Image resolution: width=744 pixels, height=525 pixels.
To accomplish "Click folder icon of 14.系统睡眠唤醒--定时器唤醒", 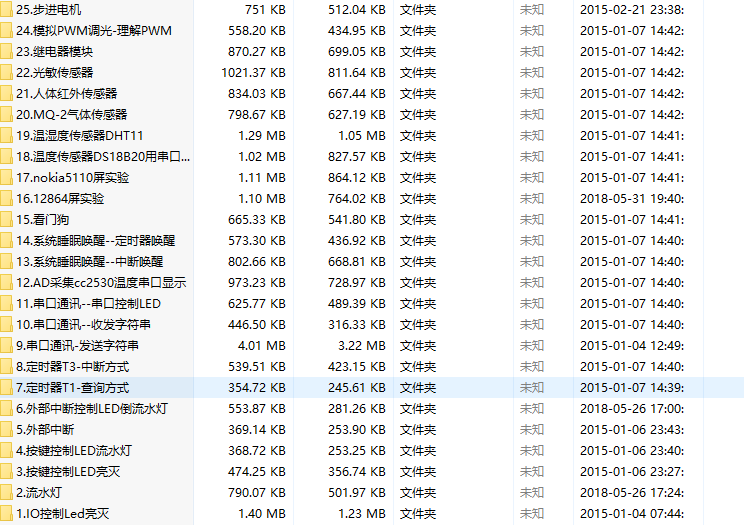I will click(6, 240).
